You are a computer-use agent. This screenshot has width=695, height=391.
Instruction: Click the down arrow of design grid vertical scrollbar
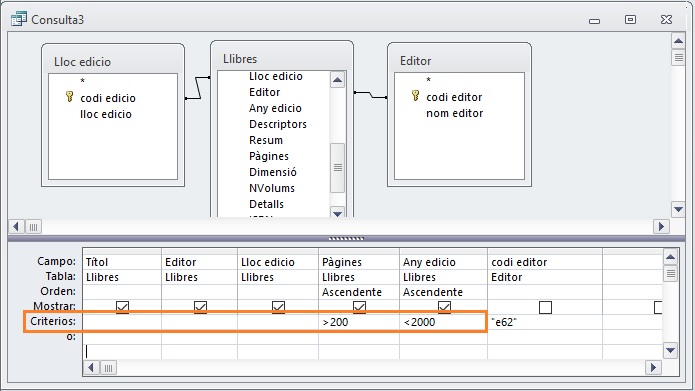670,351
